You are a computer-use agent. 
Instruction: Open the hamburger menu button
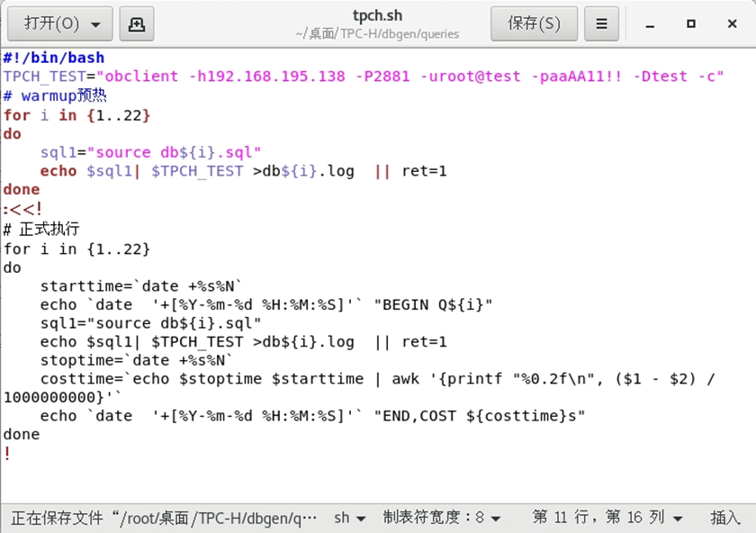click(601, 23)
